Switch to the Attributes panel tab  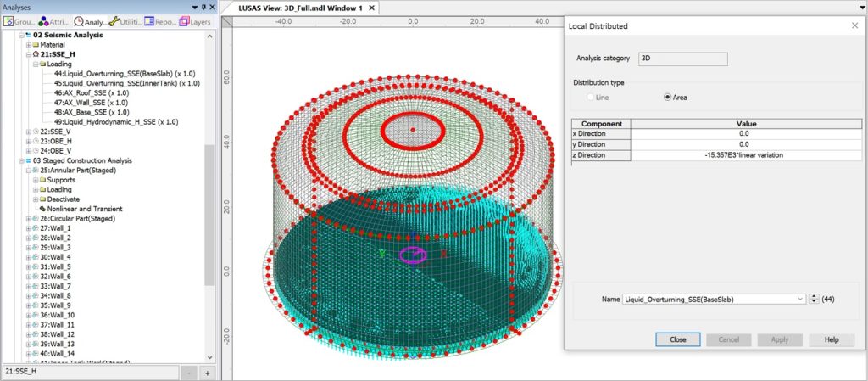(x=53, y=21)
